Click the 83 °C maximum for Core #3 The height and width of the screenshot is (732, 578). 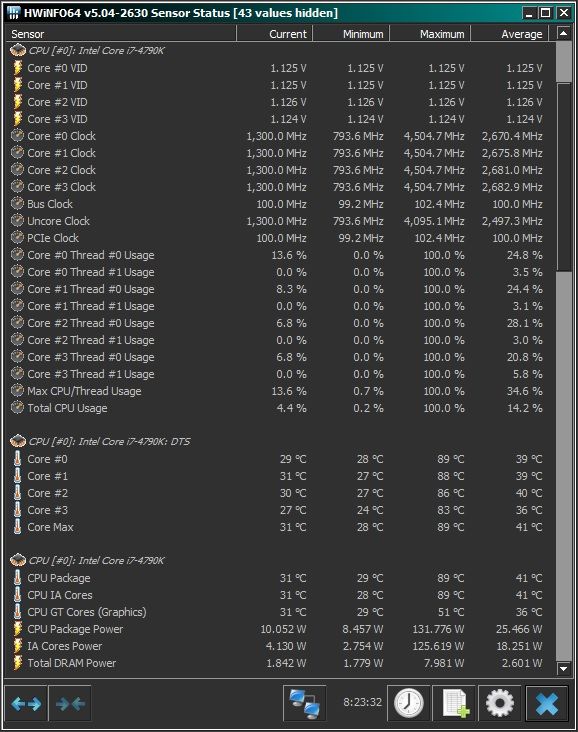click(451, 510)
